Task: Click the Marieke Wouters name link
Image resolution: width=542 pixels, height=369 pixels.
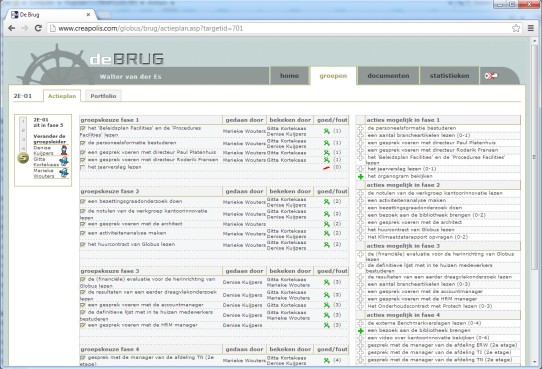Action: point(44,173)
